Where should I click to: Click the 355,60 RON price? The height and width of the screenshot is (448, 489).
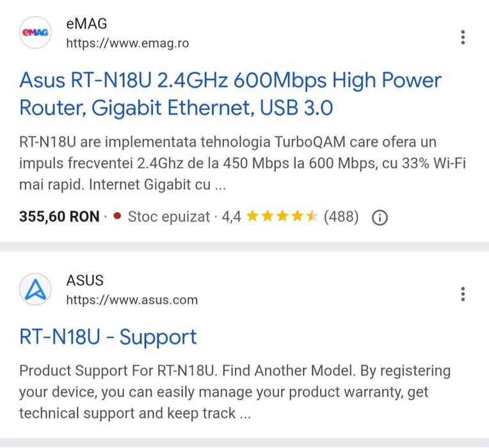pos(59,217)
